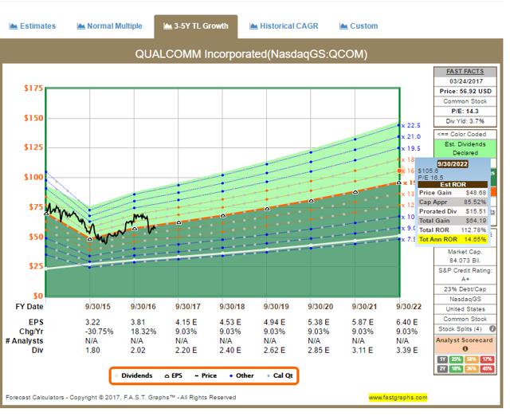Select the 3-5Y TL Growth tab
Image resolution: width=510 pixels, height=420 pixels.
196,26
